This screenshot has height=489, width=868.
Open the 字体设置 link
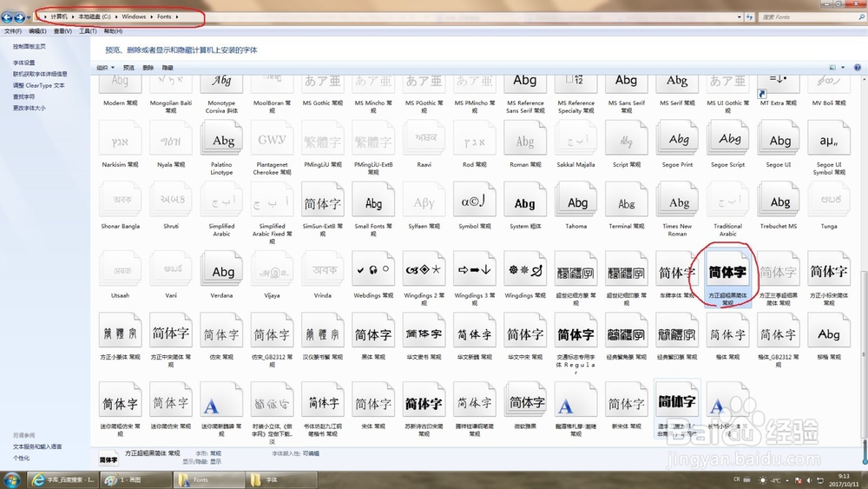(x=23, y=63)
